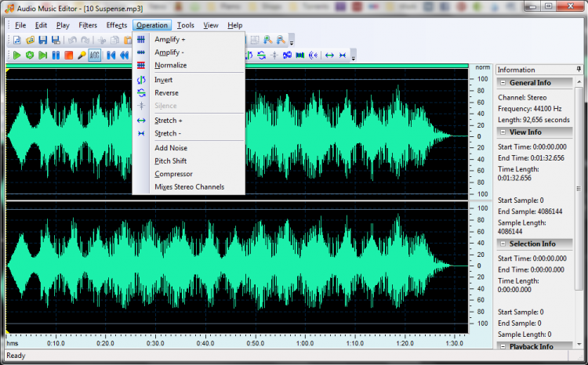Click the Zoom In magnifier icon
The image size is (588, 365).
click(x=267, y=40)
